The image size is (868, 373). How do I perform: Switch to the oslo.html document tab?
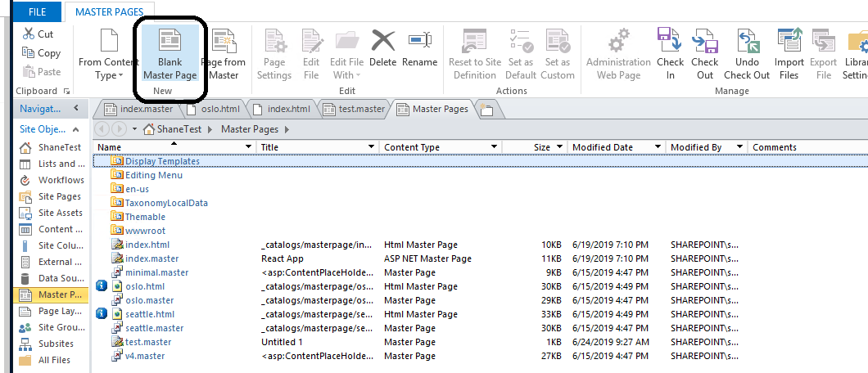(214, 109)
